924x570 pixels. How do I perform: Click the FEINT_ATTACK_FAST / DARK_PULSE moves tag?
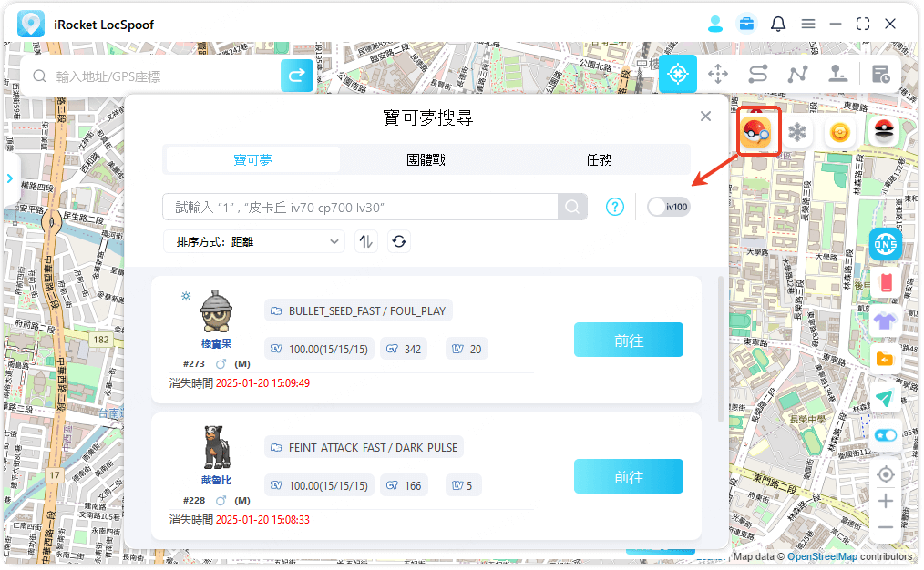point(364,447)
